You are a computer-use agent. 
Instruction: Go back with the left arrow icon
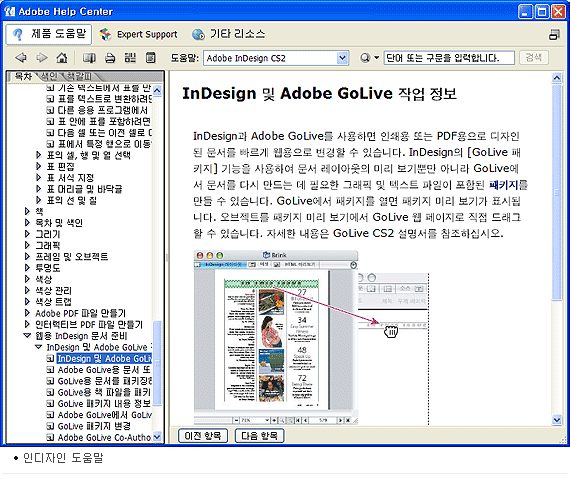point(21,57)
